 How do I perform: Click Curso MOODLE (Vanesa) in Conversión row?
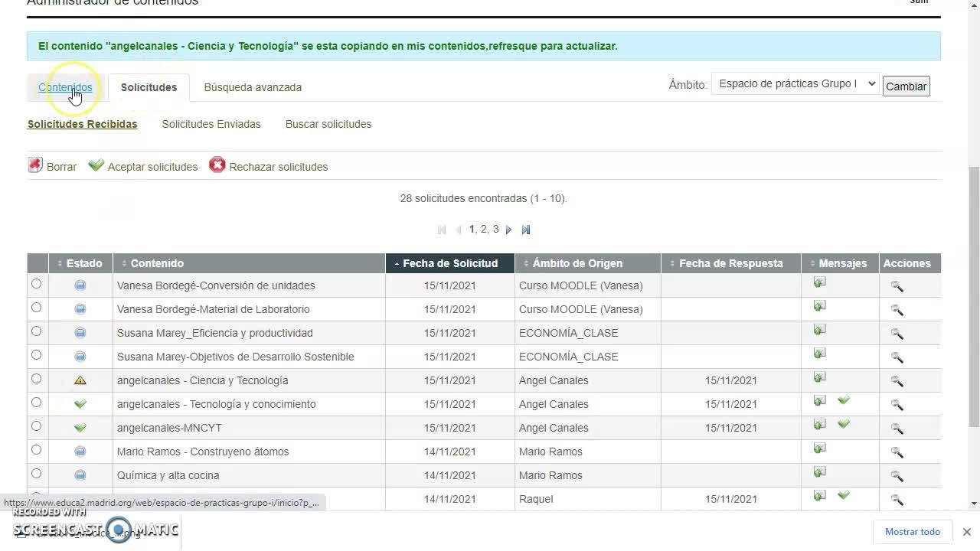click(x=581, y=285)
